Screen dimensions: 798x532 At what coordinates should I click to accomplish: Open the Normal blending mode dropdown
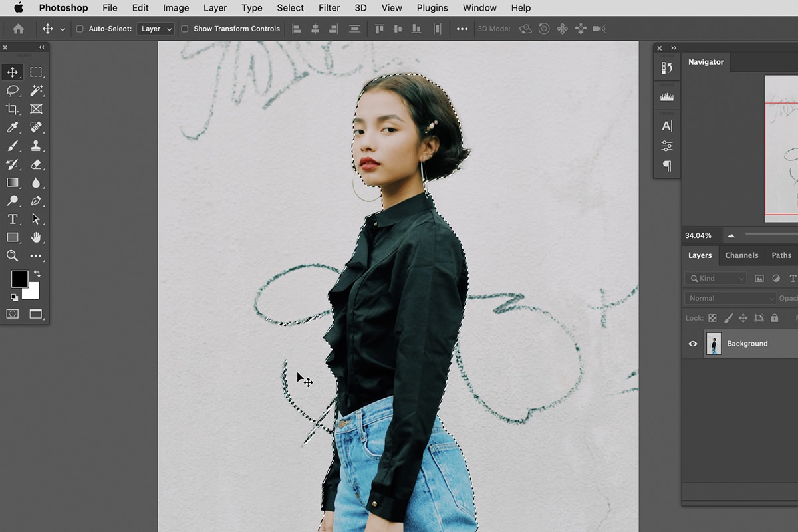click(730, 298)
